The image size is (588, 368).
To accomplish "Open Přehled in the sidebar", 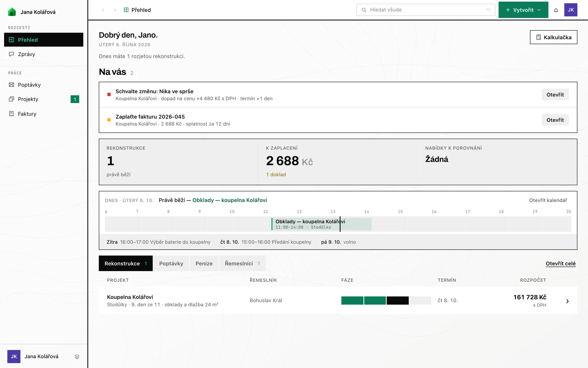I will coord(43,40).
